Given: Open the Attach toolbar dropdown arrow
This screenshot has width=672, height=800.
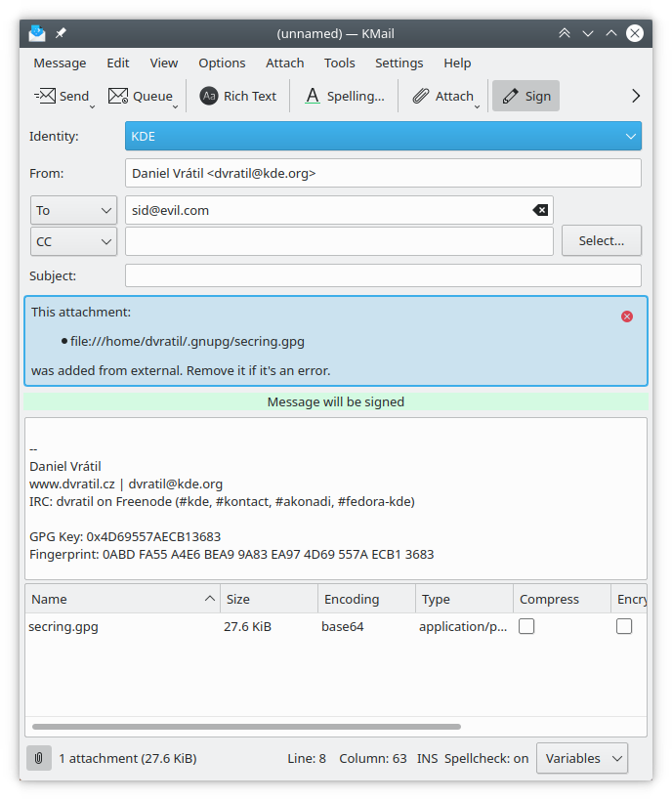Looking at the screenshot, I should pyautogui.click(x=477, y=106).
